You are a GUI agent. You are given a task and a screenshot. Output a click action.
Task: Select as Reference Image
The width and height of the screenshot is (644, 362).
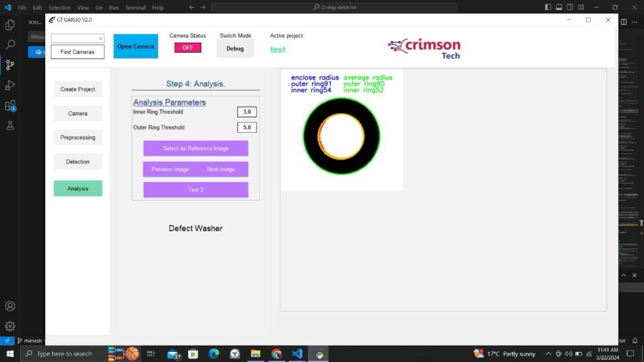point(195,148)
